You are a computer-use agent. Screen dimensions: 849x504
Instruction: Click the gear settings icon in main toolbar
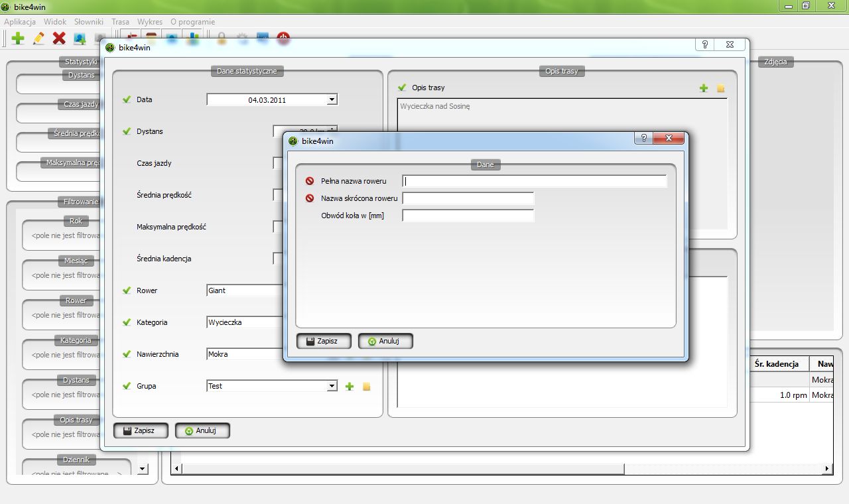point(242,38)
